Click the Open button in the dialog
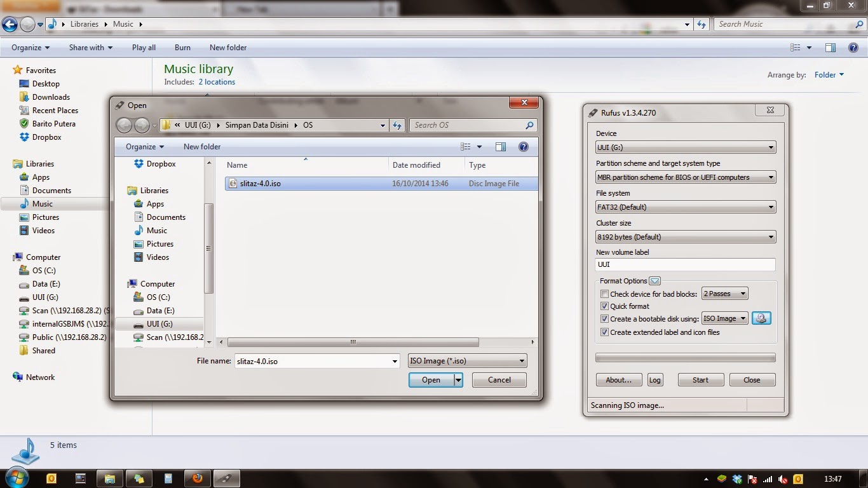This screenshot has height=488, width=868. coord(431,380)
